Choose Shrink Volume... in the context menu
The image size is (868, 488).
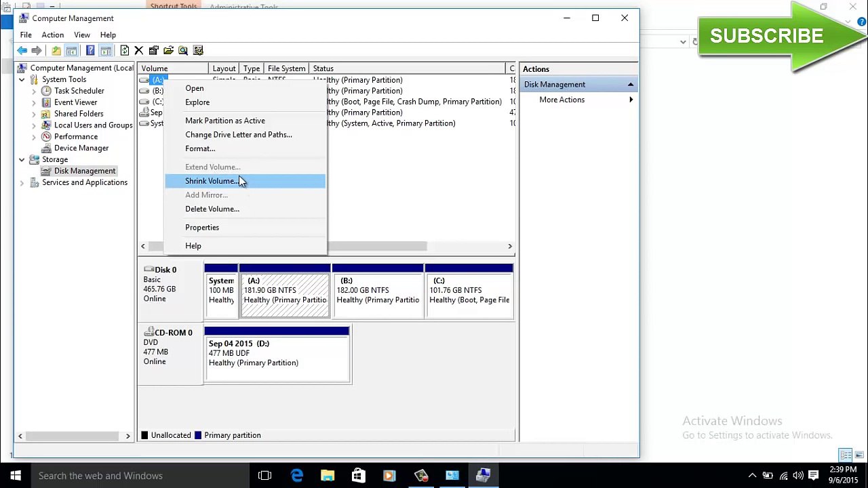point(245,181)
